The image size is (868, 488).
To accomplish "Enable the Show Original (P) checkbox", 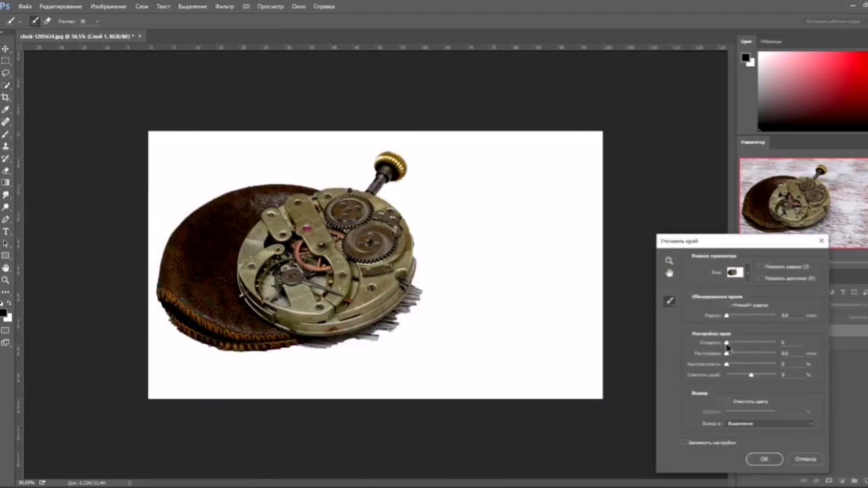I will [x=760, y=279].
